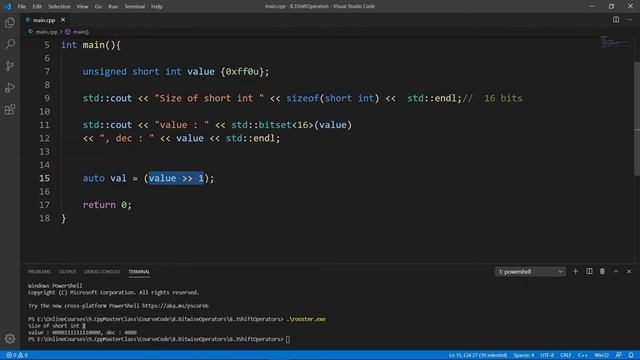Split the editor to the right
The image size is (640, 360).
pyautogui.click(x=616, y=20)
